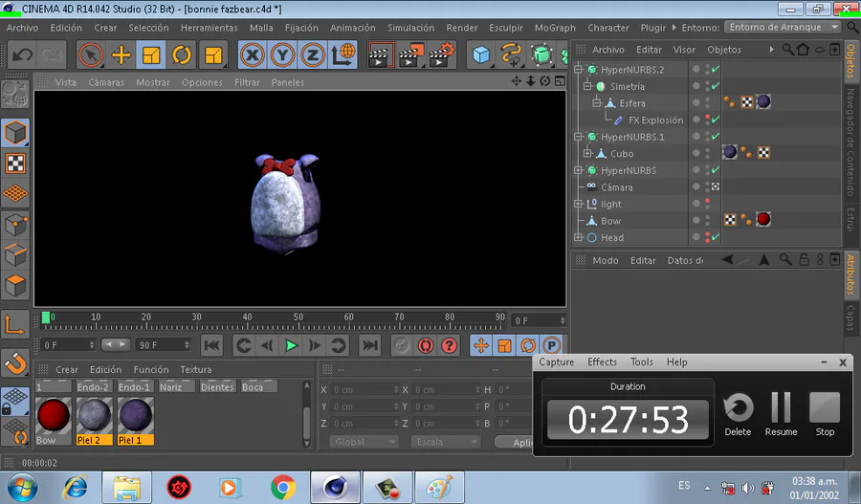Expand the light tree node
This screenshot has height=504, width=861.
point(578,204)
